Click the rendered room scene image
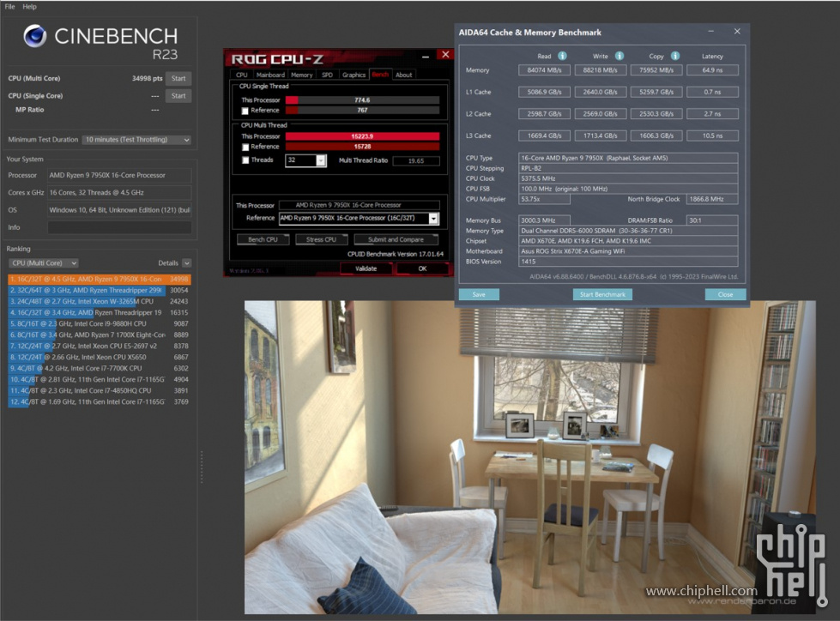The height and width of the screenshot is (621, 840). coord(529,457)
